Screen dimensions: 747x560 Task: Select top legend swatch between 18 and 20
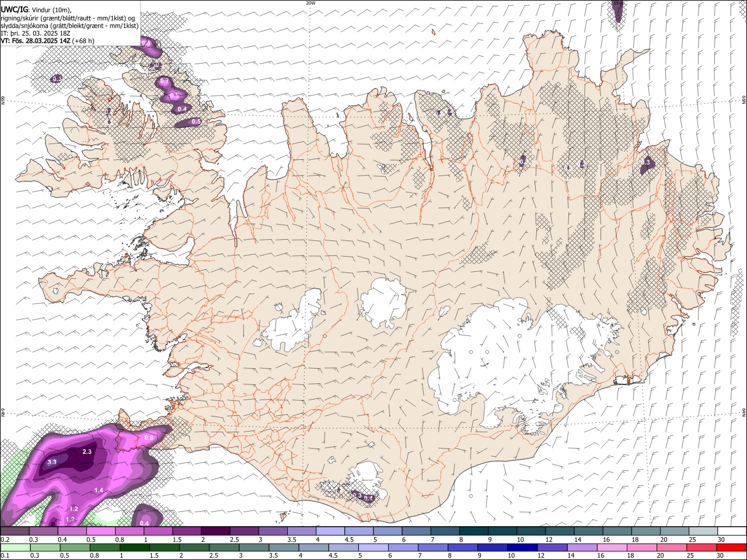point(645,531)
